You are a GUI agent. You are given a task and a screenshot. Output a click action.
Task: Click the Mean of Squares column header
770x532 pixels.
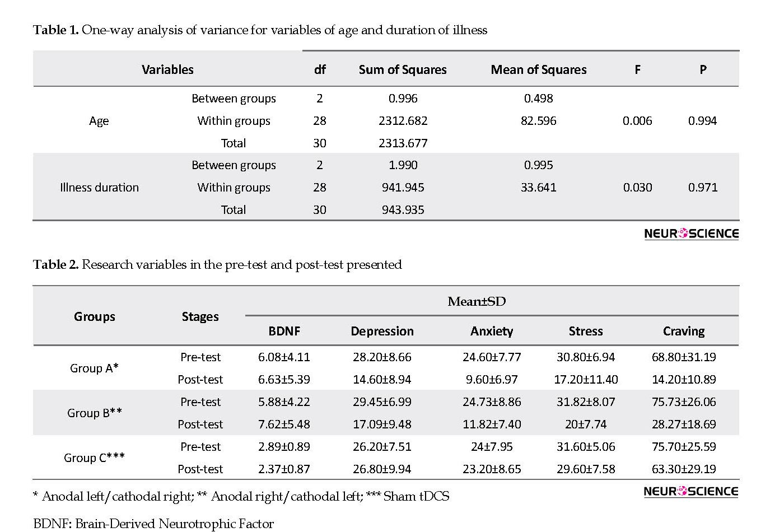pos(539,69)
